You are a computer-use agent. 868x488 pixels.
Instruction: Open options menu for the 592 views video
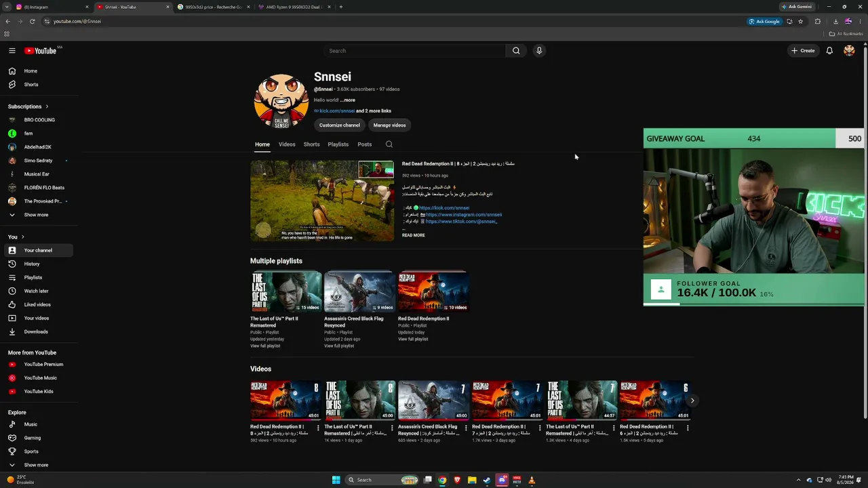coord(318,428)
